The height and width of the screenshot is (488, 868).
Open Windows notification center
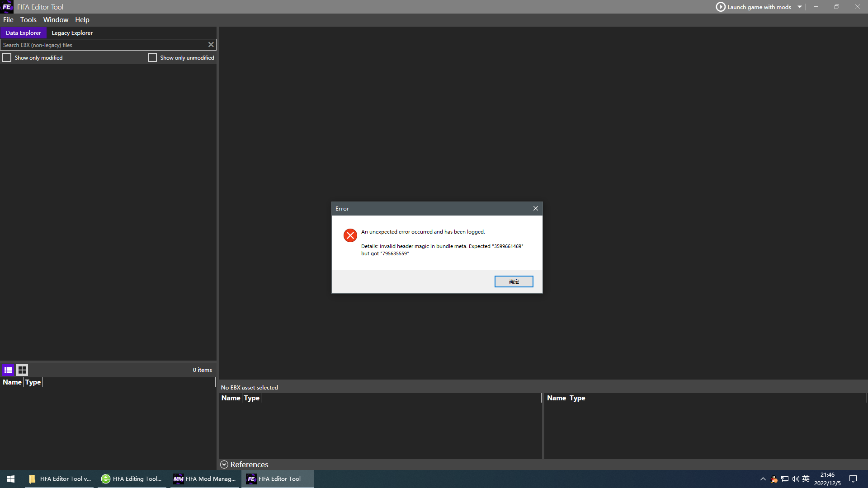[x=853, y=479]
